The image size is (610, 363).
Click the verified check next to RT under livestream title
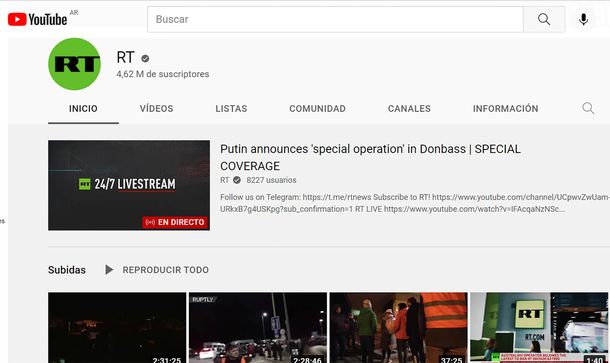coord(237,180)
